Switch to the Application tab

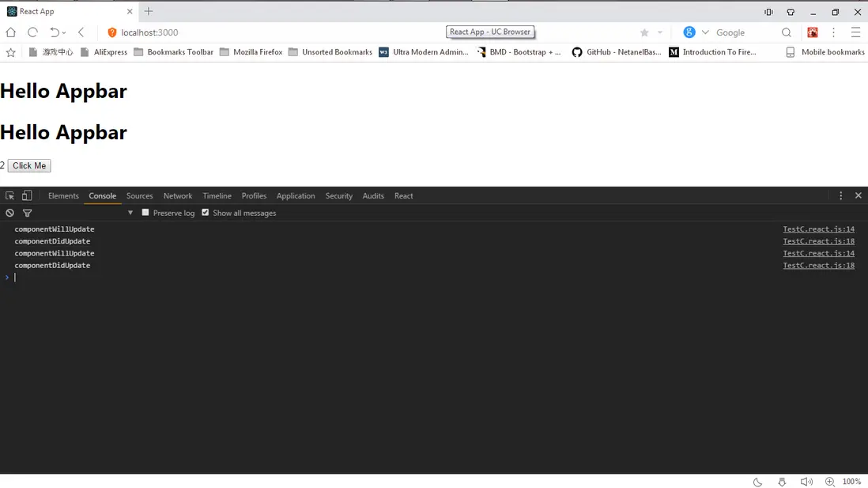coord(296,195)
